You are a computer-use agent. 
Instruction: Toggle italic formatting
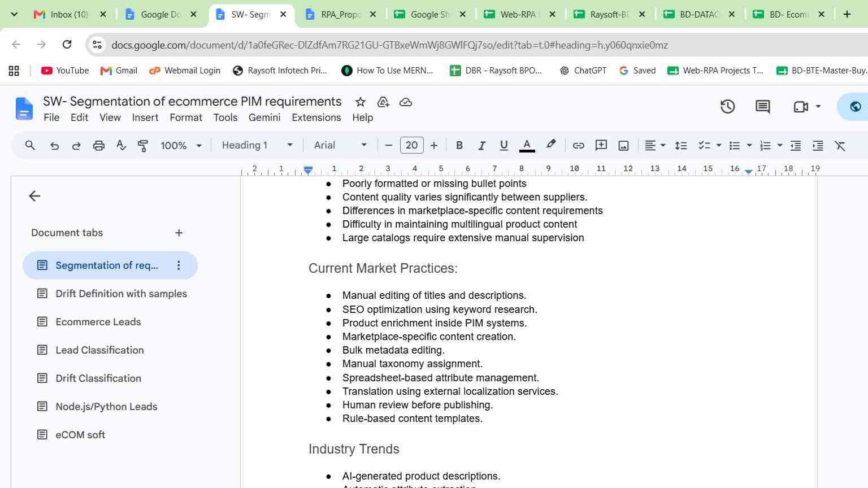[x=481, y=146]
